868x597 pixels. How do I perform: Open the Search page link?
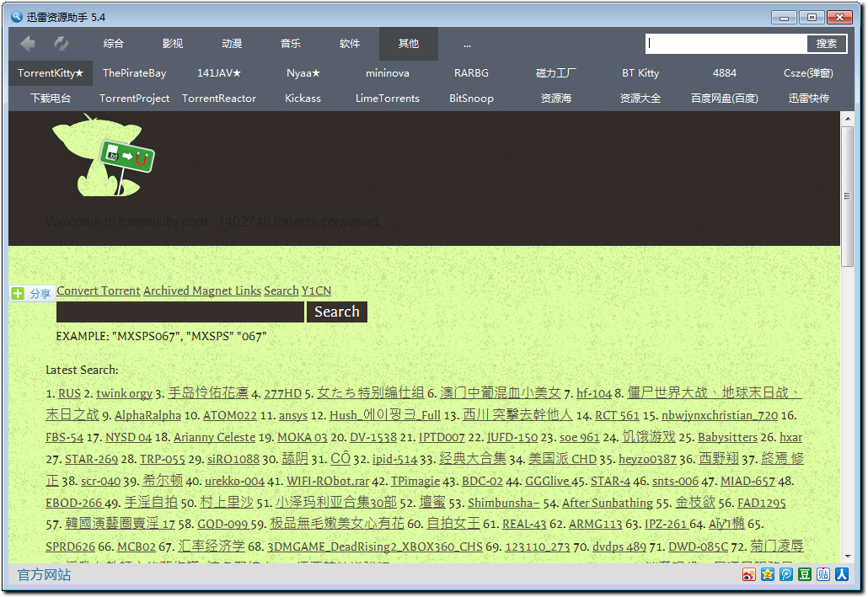(x=281, y=291)
